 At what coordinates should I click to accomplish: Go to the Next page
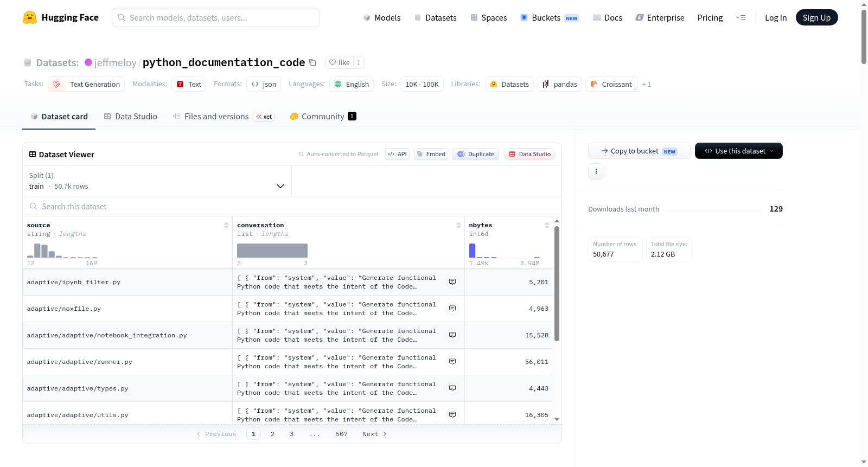coord(374,434)
